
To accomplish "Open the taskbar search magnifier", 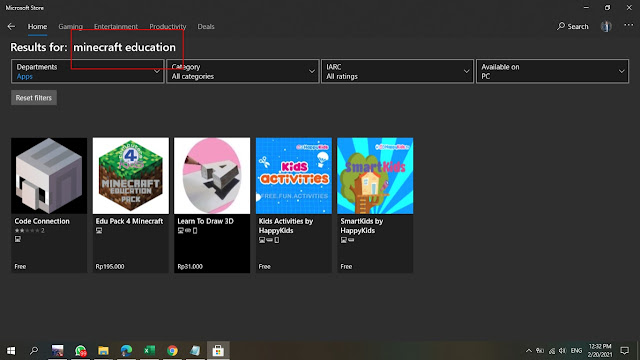I will coord(34,351).
